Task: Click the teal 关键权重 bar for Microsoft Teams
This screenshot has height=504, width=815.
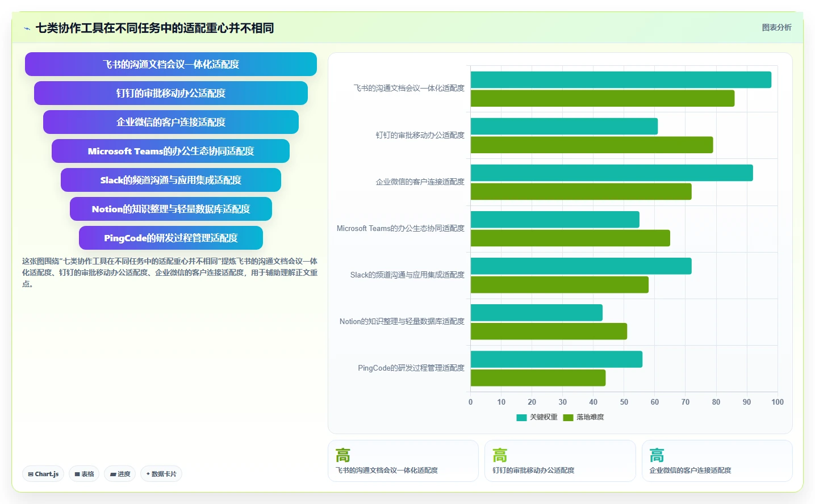Action: [x=555, y=220]
